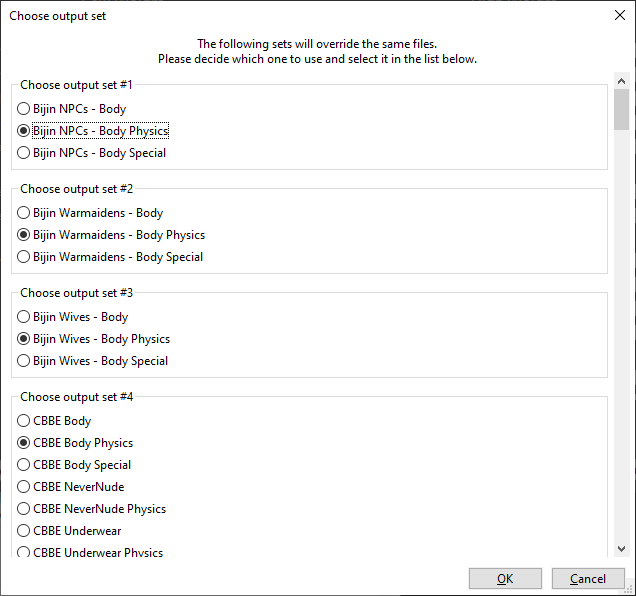Select CBBE NeverNude Physics
Image resolution: width=636 pixels, height=596 pixels.
91,508
